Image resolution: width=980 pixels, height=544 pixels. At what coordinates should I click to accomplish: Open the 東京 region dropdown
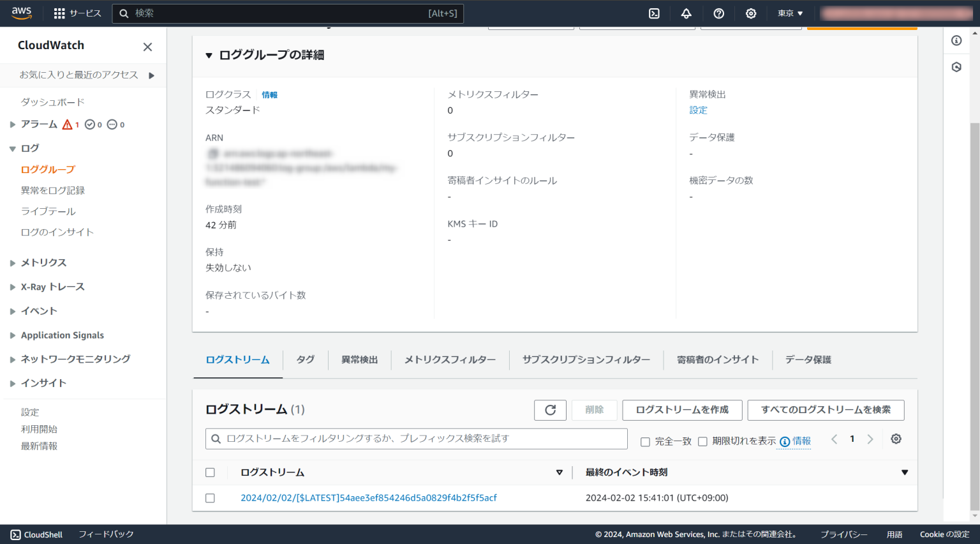(x=789, y=13)
